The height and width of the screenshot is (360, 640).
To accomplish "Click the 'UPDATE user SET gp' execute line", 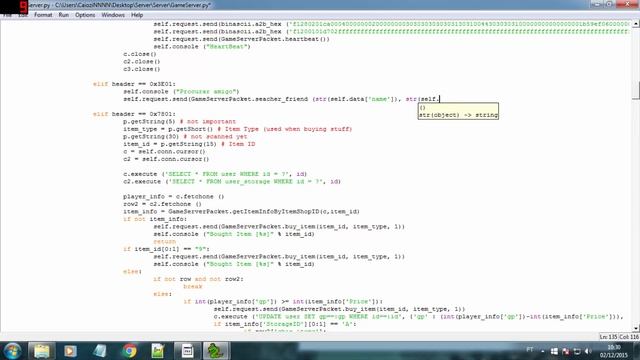I will point(418,316).
